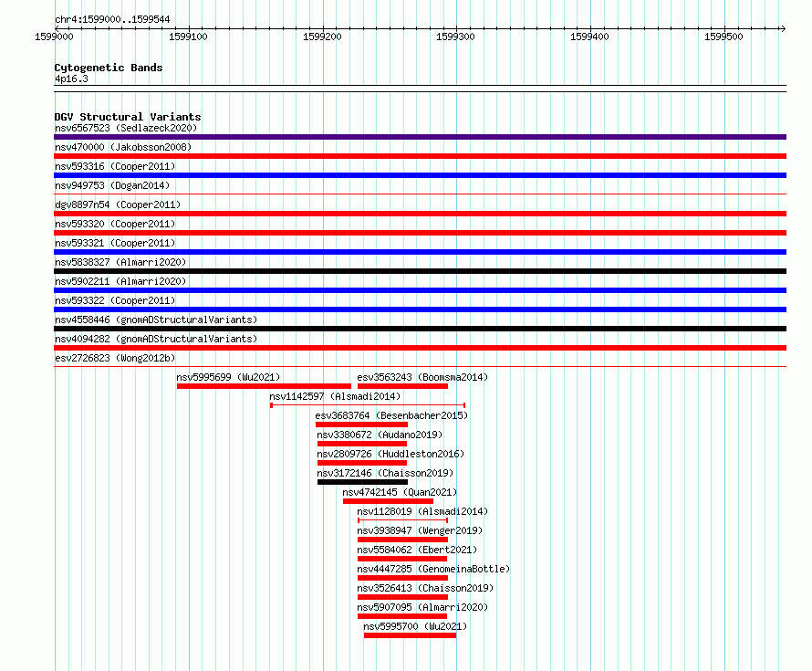The height and width of the screenshot is (671, 812).
Task: Open nsv5584062 (Ebert2021) label
Action: [417, 550]
